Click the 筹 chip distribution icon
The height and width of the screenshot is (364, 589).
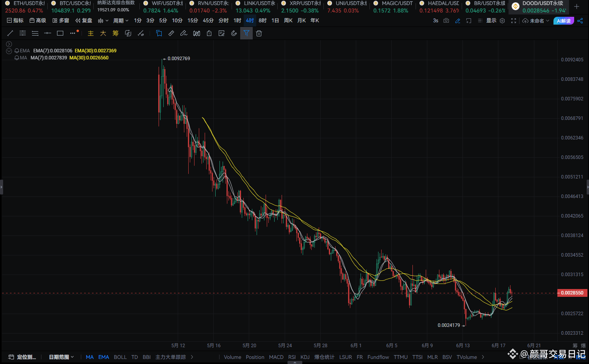[x=116, y=34]
